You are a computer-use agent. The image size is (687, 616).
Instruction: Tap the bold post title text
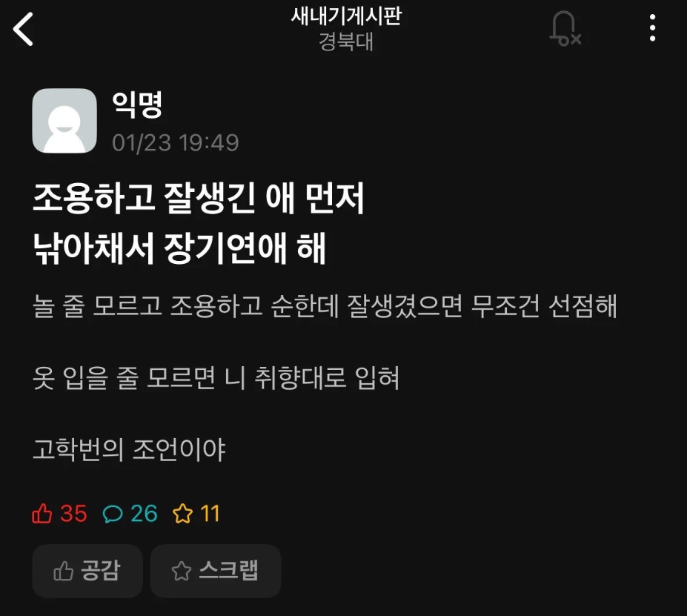tap(199, 223)
